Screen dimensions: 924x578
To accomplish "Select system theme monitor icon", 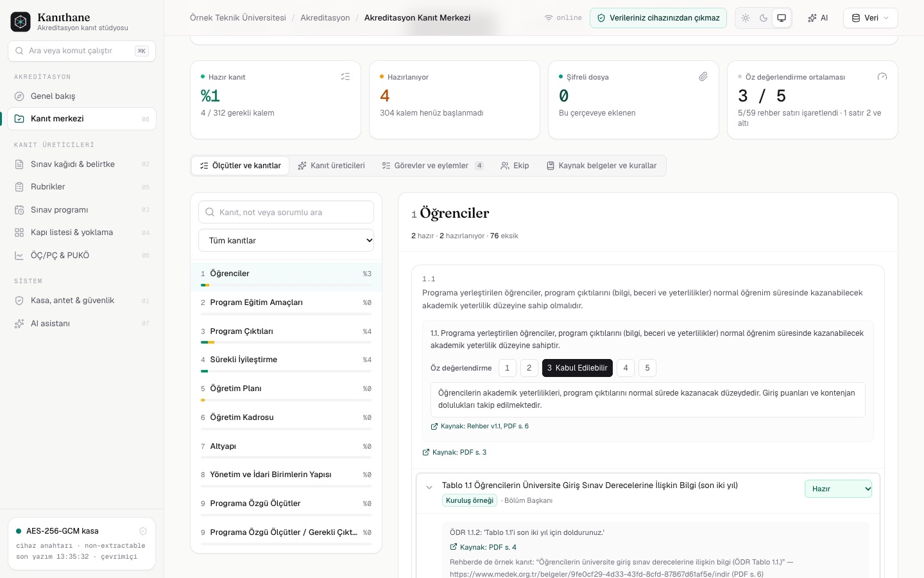I will click(x=782, y=18).
